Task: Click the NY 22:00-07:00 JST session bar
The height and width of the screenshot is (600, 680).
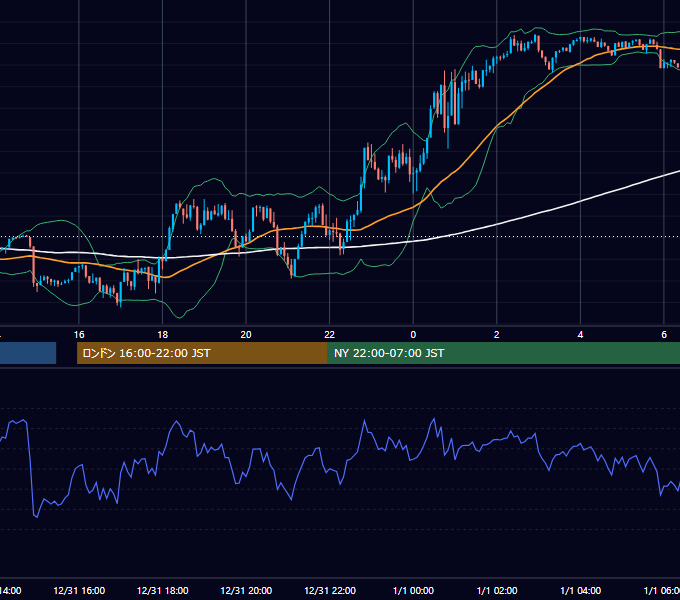Action: point(503,353)
